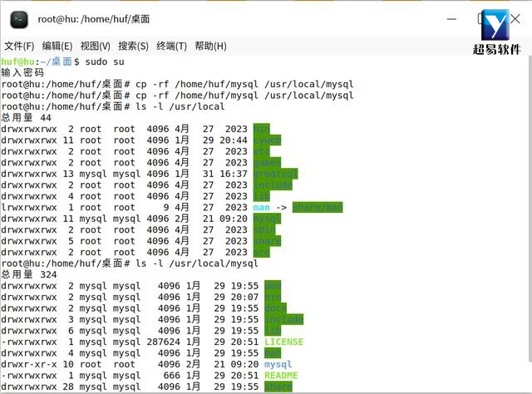Click the 总用量 324 line

29,274
